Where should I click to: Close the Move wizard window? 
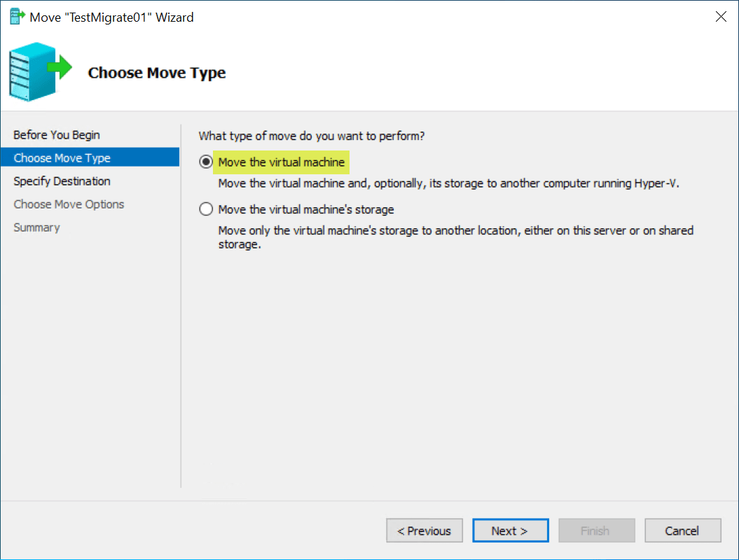tap(721, 17)
